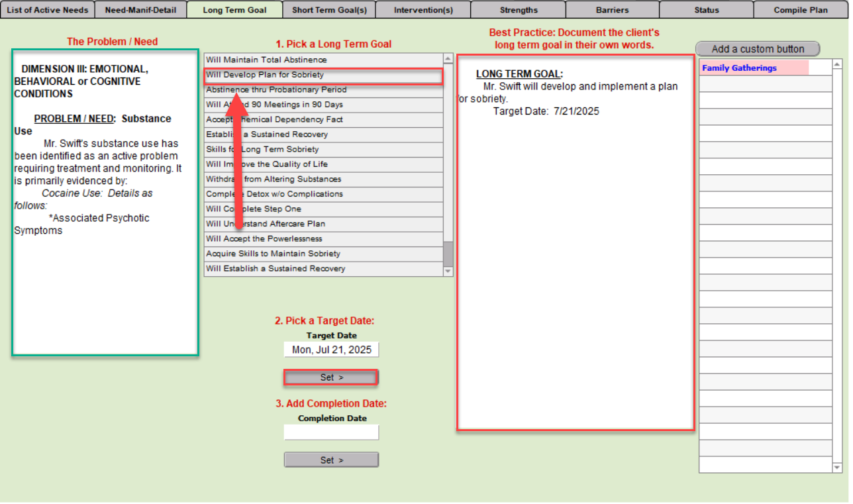Open the Short Term Goal(s) tab
Screen dimensions: 853x504
tap(329, 10)
